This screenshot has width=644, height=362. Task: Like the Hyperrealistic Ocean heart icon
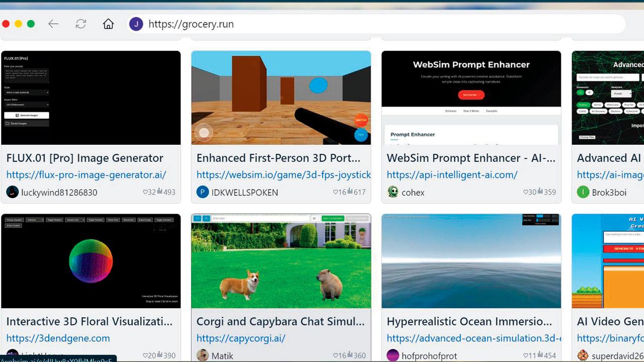526,355
